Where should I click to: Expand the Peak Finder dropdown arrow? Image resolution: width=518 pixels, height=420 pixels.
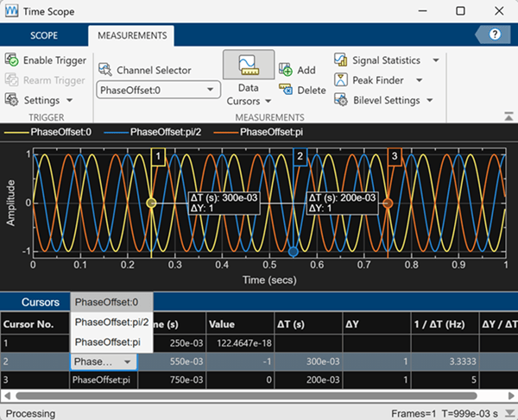(420, 80)
